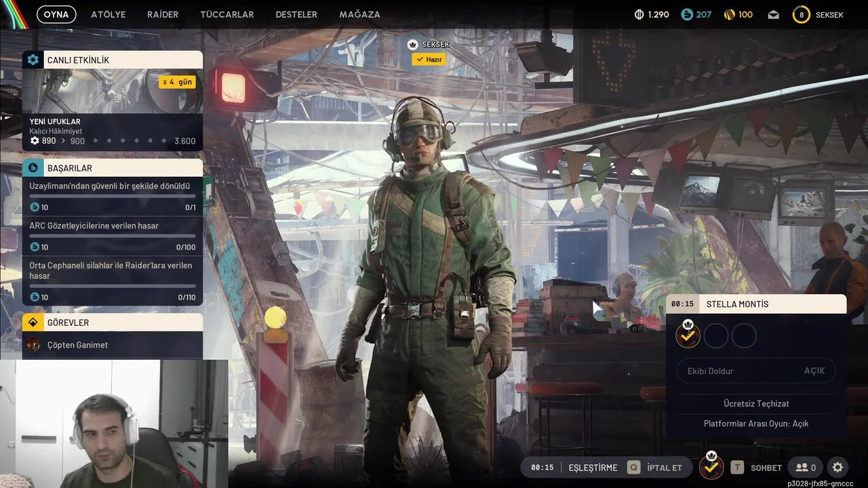
Task: Switch to the ATÖLYE tab
Action: (x=108, y=14)
